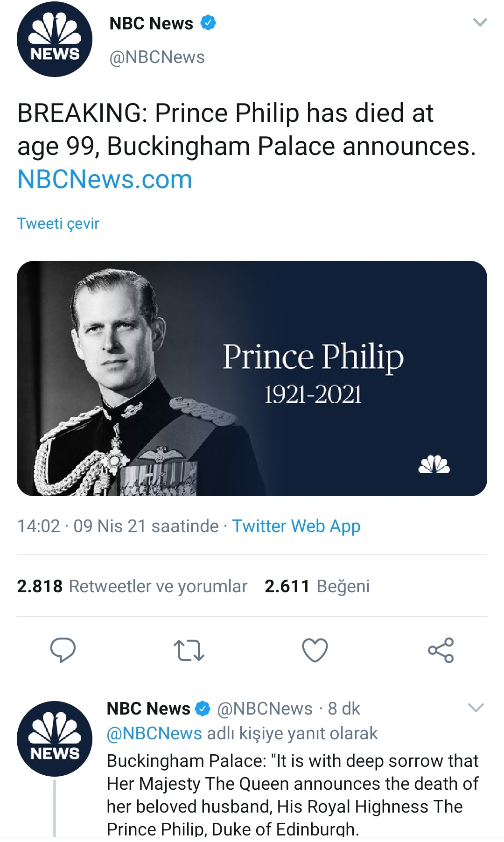
Task: View the 2.818 Retweetler ve yorumlar list
Action: tap(132, 586)
